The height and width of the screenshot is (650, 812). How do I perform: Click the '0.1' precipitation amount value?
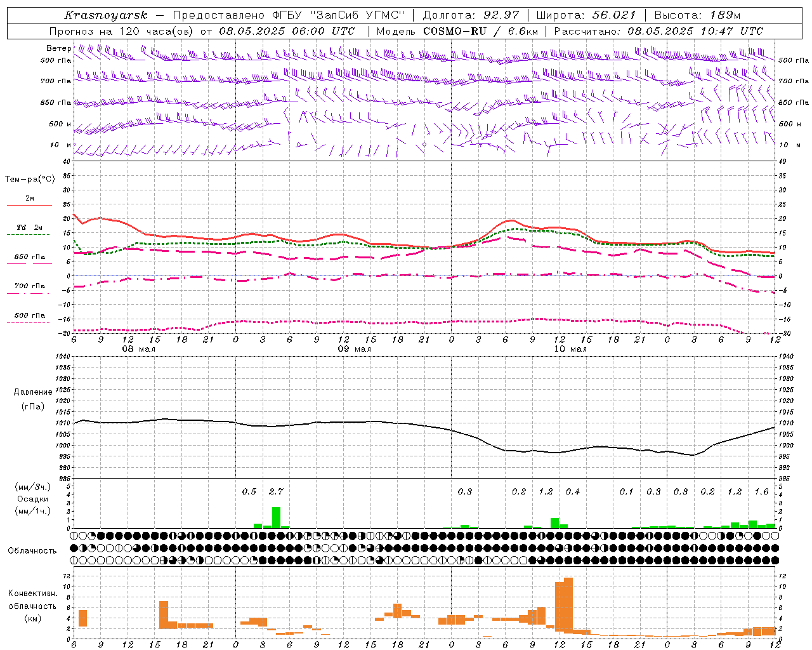coord(627,492)
